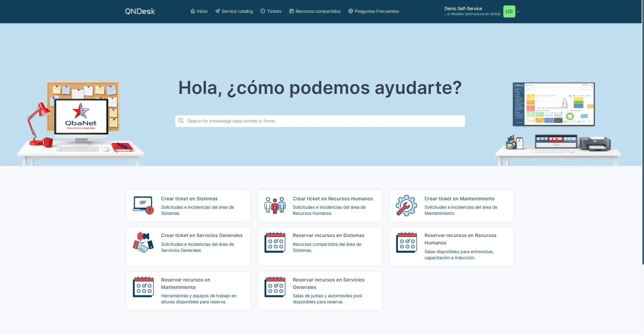644x336 pixels.
Task: Click the QNDesk dashboard screenshot illustration
Action: [553, 104]
